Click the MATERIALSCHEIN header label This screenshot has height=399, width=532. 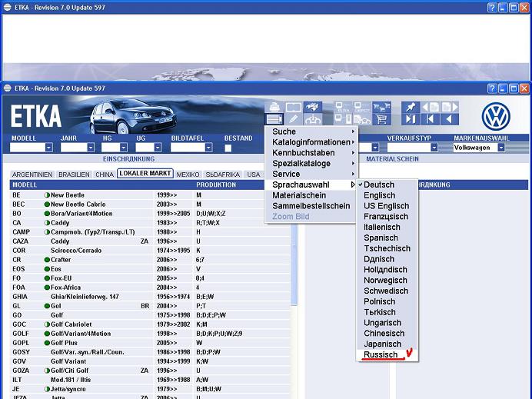point(392,159)
